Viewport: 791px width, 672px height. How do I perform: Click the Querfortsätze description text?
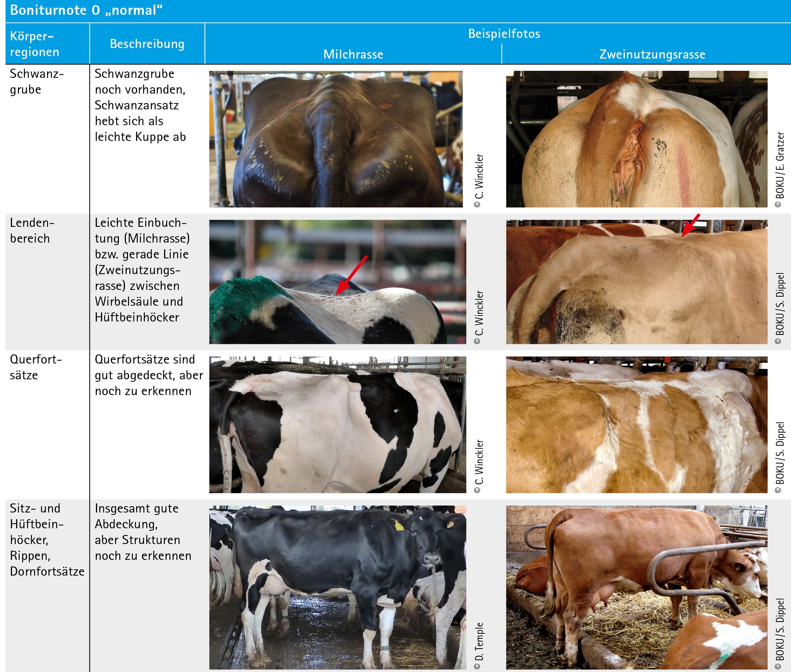[149, 375]
